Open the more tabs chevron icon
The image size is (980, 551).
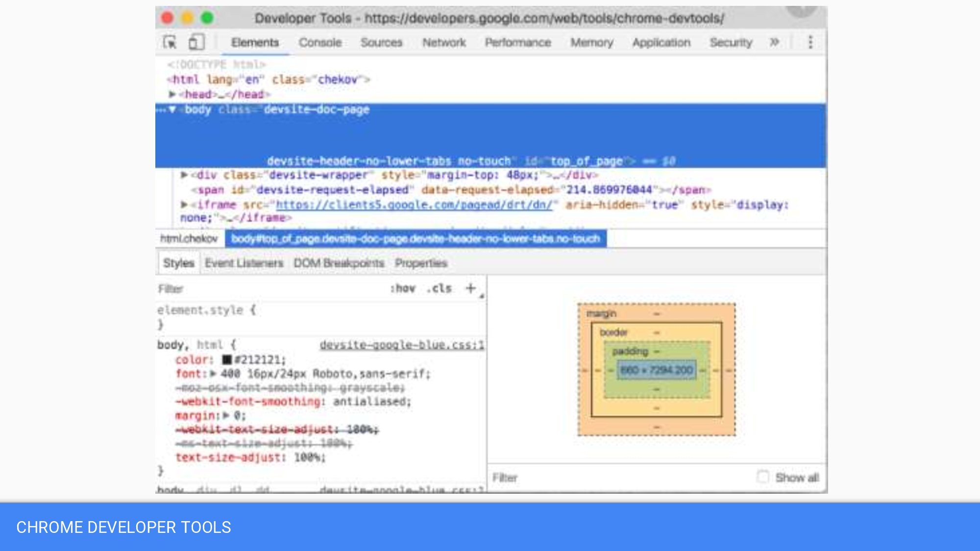pos(774,43)
